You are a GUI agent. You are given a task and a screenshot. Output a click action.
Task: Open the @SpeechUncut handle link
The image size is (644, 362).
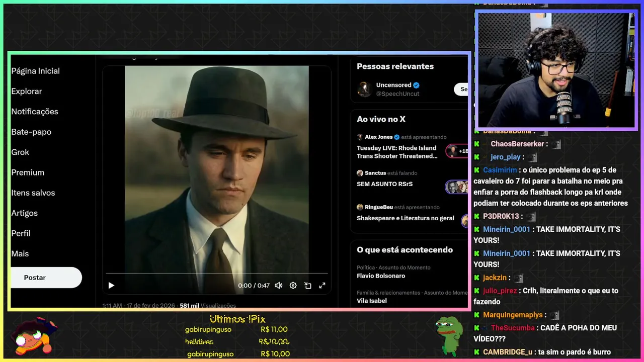[x=397, y=94]
